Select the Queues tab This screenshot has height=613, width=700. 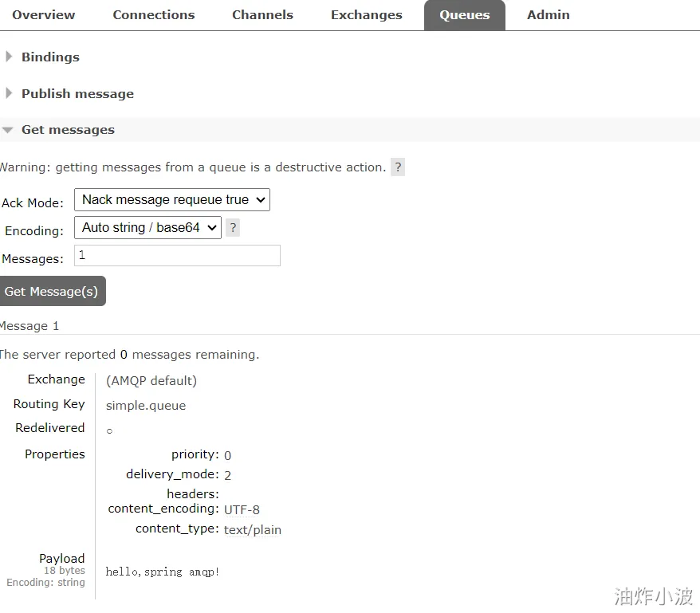(x=464, y=15)
